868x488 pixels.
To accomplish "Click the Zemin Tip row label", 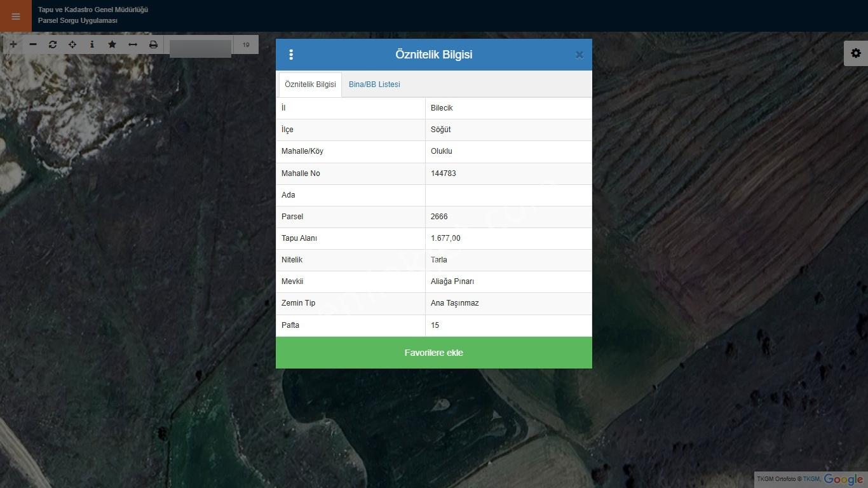I will point(298,303).
